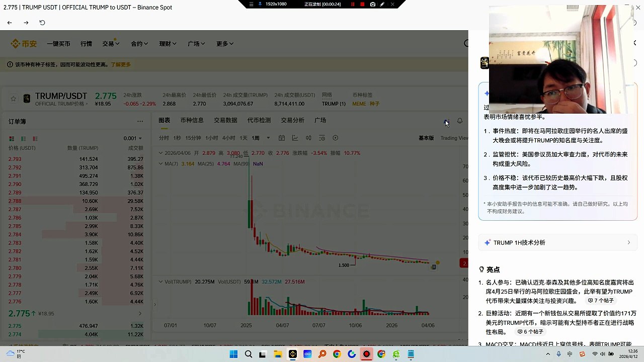Show asks-only order book view

tap(35, 138)
